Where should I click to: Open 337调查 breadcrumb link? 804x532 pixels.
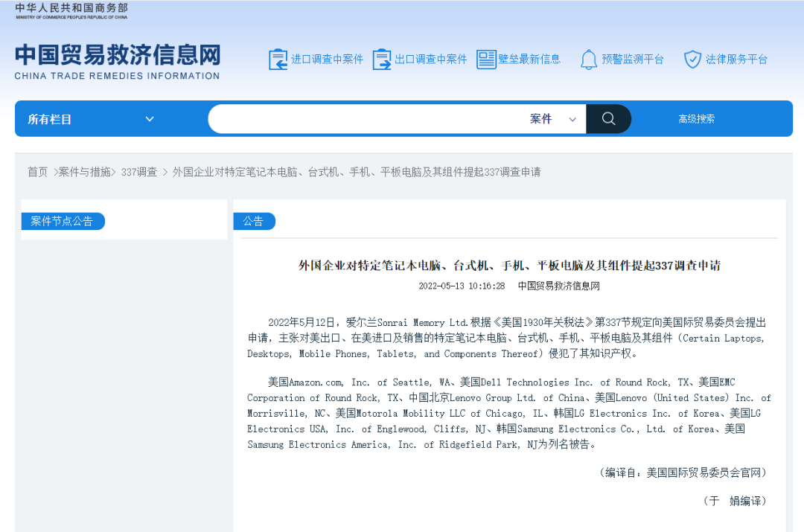139,172
